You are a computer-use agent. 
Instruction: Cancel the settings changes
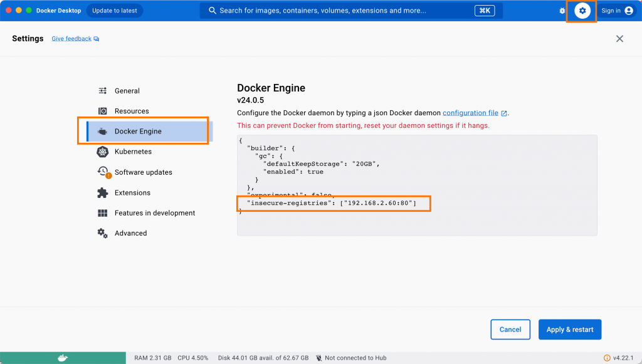(x=510, y=330)
